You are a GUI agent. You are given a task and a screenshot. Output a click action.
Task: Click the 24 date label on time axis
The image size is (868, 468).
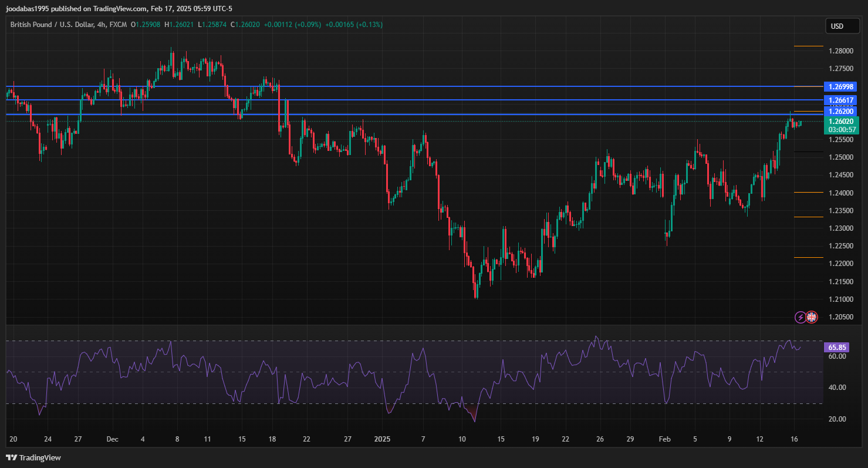[48, 439]
